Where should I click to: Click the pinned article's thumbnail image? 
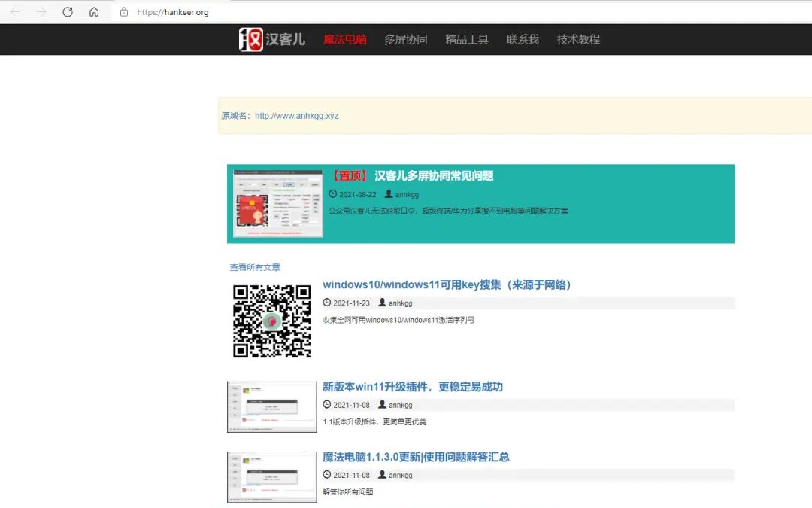[x=277, y=203]
